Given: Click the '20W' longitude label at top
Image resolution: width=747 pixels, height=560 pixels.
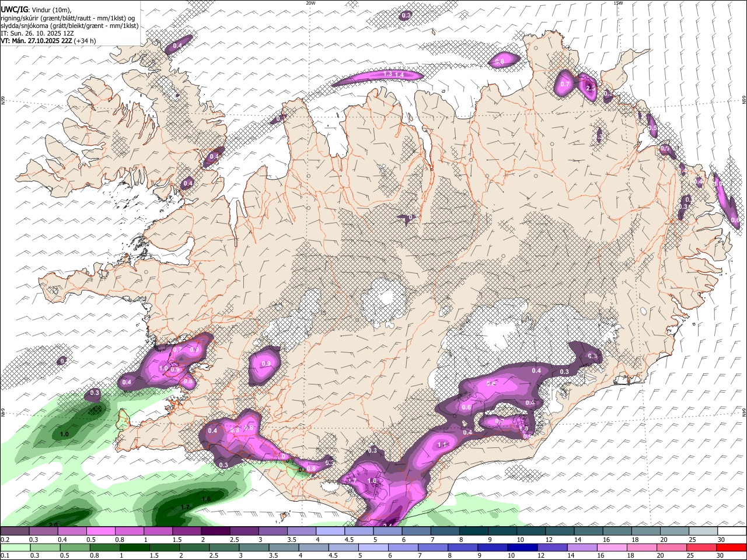Looking at the screenshot, I should pyautogui.click(x=310, y=3).
